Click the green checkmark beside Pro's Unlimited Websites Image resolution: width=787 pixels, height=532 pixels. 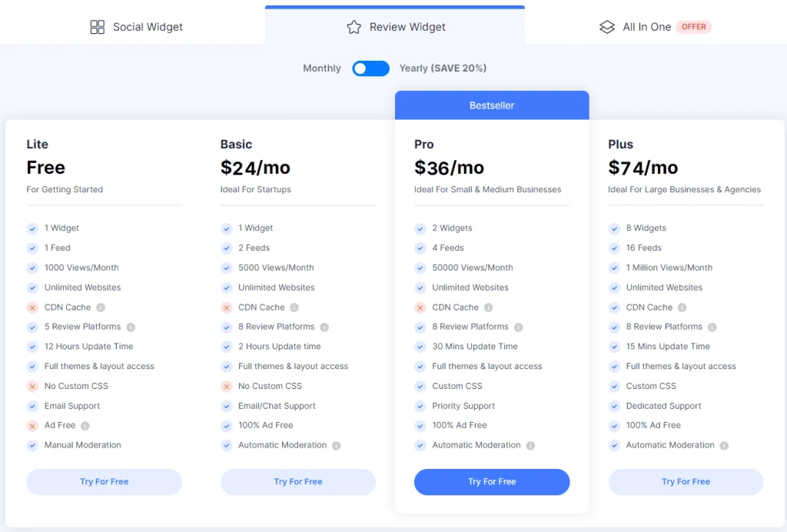[420, 287]
